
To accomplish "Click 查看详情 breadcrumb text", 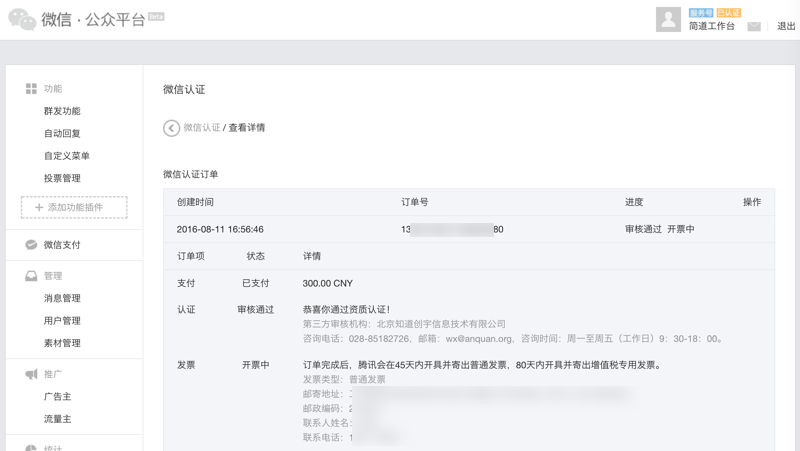I will pyautogui.click(x=247, y=128).
